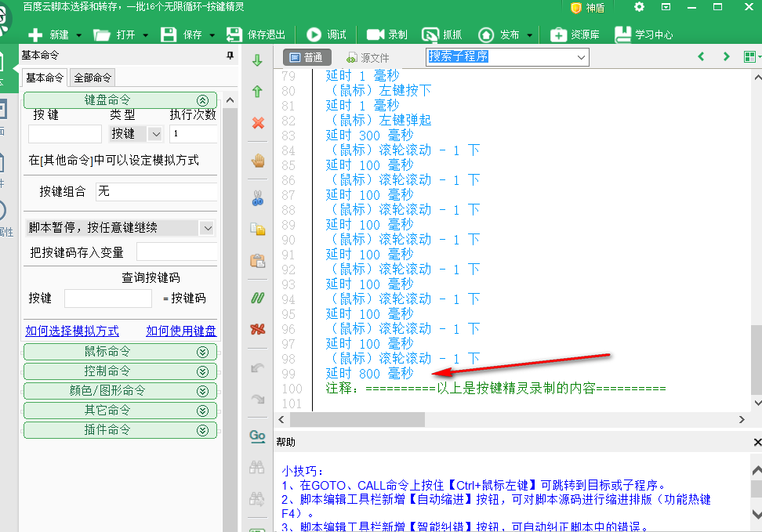Expand the 颜色/图形命令 section
The width and height of the screenshot is (762, 532).
(x=202, y=391)
